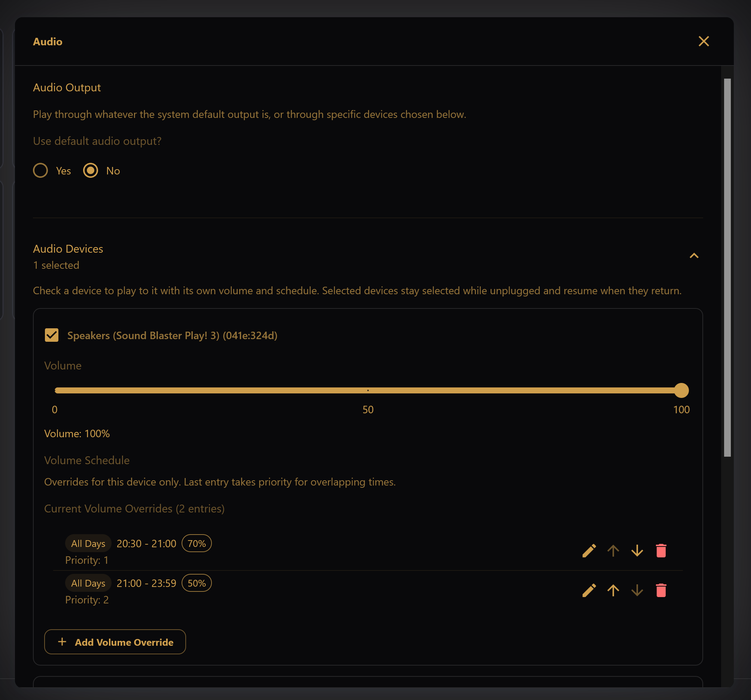Edit the 21:00 - 23:59 volume override
This screenshot has width=751, height=700.
click(589, 590)
